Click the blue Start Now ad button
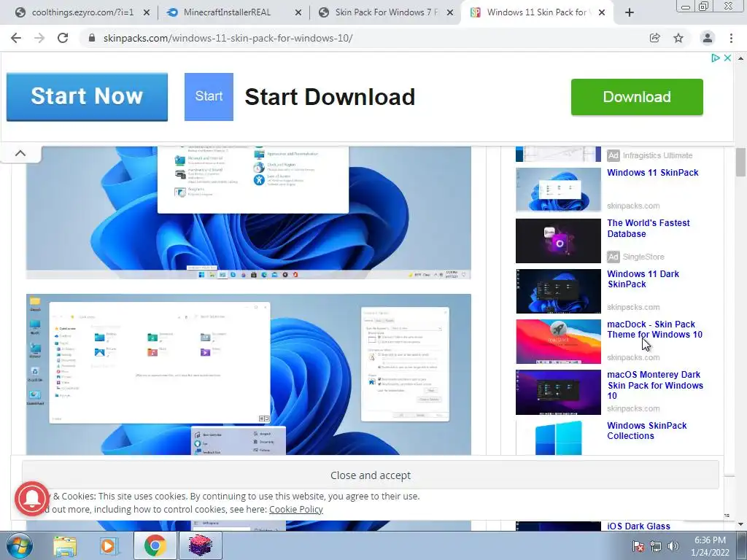Viewport: 747px width, 560px height. click(88, 97)
